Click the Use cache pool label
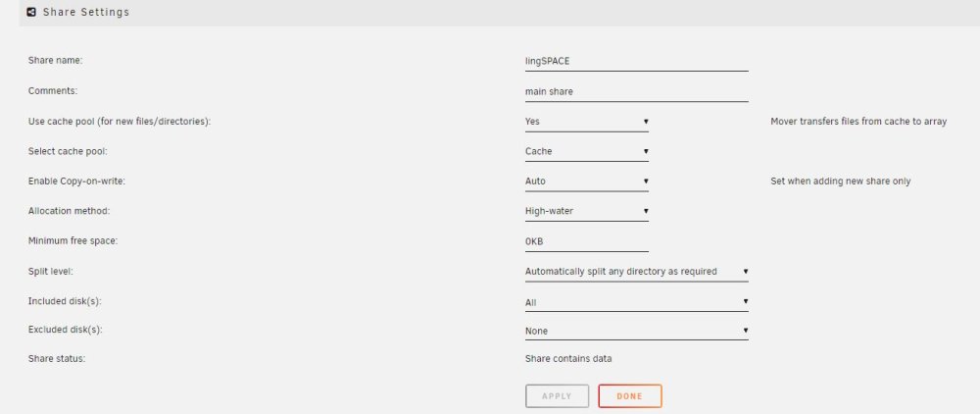This screenshot has width=980, height=414. tap(120, 122)
